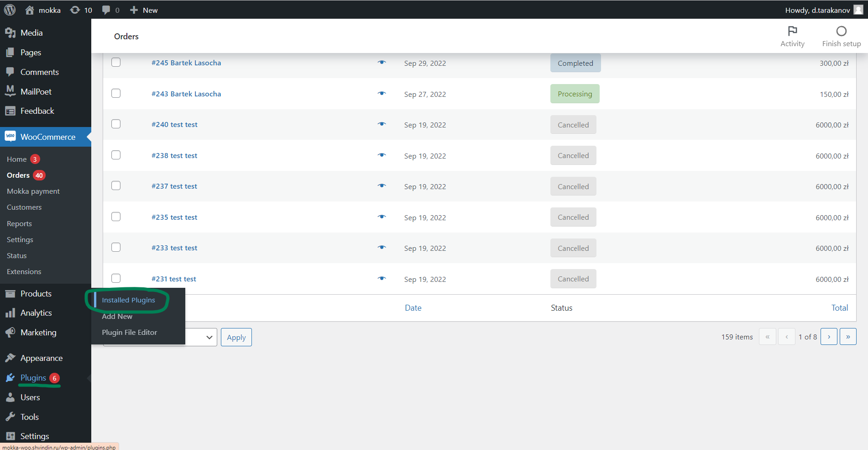The width and height of the screenshot is (868, 450).
Task: Click the Feedback sidebar icon
Action: click(10, 111)
